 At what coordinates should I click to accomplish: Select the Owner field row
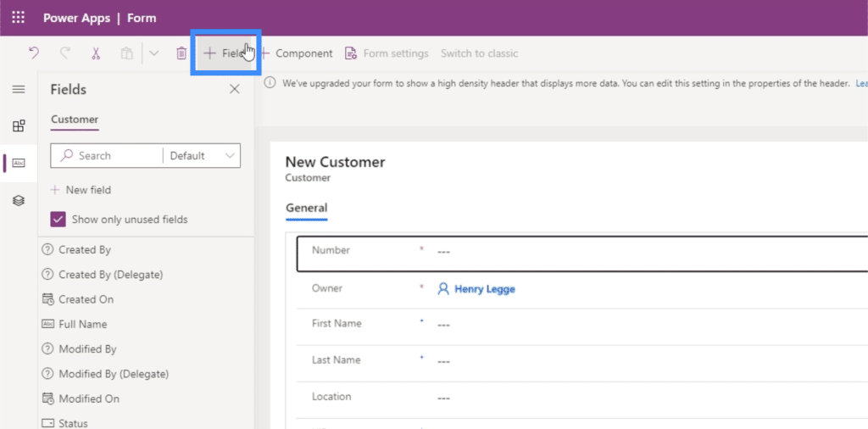coord(582,290)
